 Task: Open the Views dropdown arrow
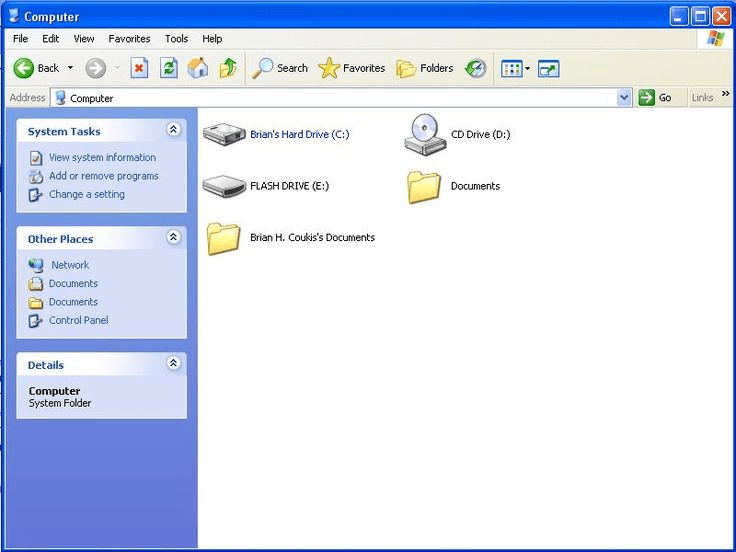click(x=528, y=69)
